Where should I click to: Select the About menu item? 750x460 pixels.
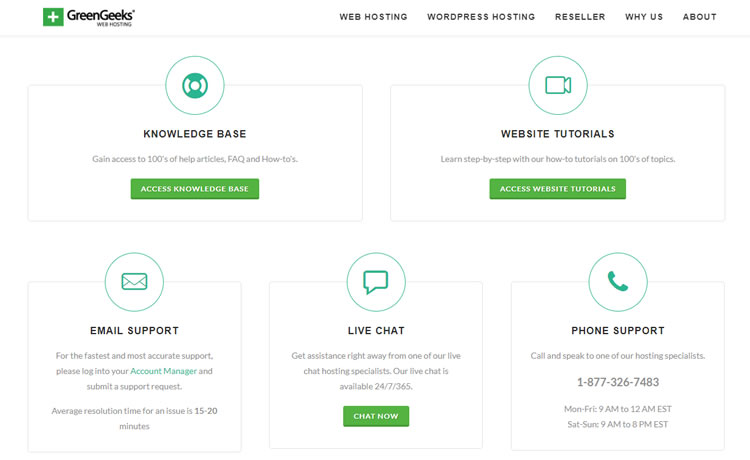pos(700,17)
